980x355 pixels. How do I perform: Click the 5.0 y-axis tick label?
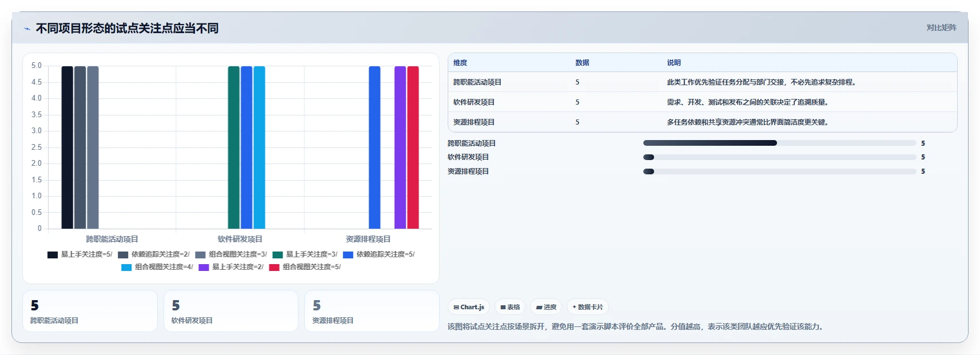coord(37,66)
